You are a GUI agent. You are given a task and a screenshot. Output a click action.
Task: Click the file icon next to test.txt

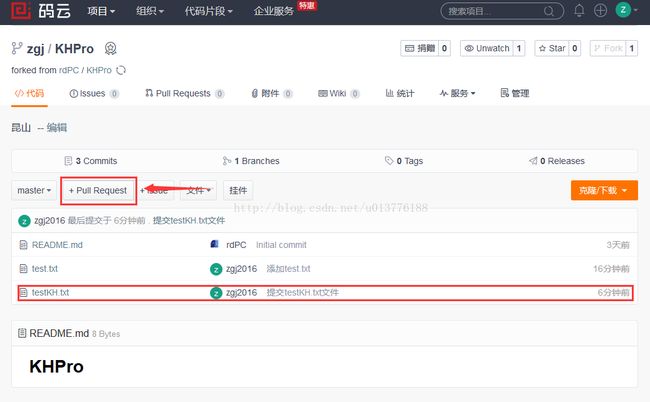(24, 269)
